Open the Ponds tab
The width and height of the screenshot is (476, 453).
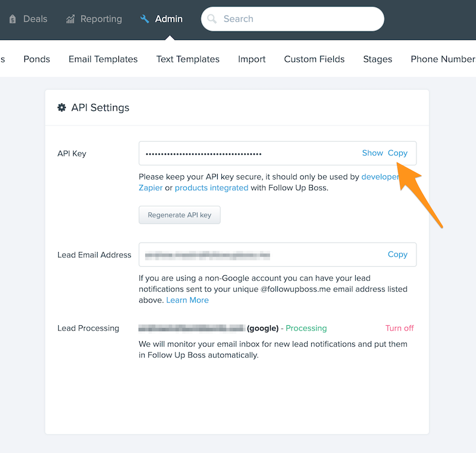tap(37, 59)
